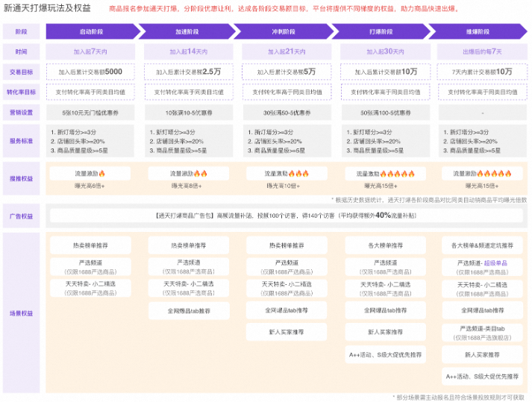Click 热卖榜单推荐 under 启动阶段
This screenshot has height=402, width=532.
pyautogui.click(x=90, y=245)
